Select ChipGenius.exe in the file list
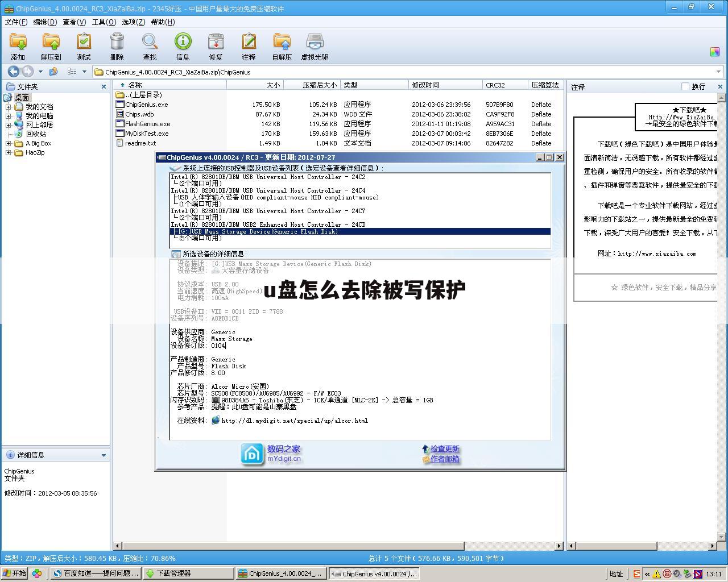Screen dimensions: 728x582 147,105
